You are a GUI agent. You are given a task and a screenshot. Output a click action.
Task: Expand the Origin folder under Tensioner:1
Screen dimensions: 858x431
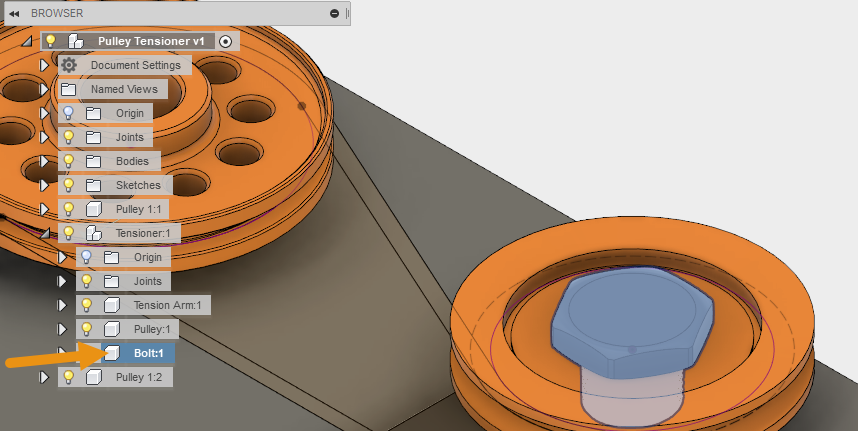[62, 258]
